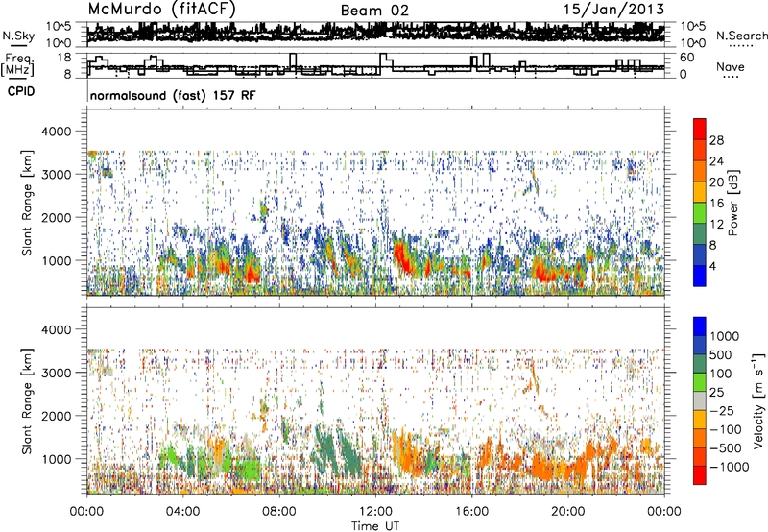Click the 4 dB label on power colorbar

(712, 266)
